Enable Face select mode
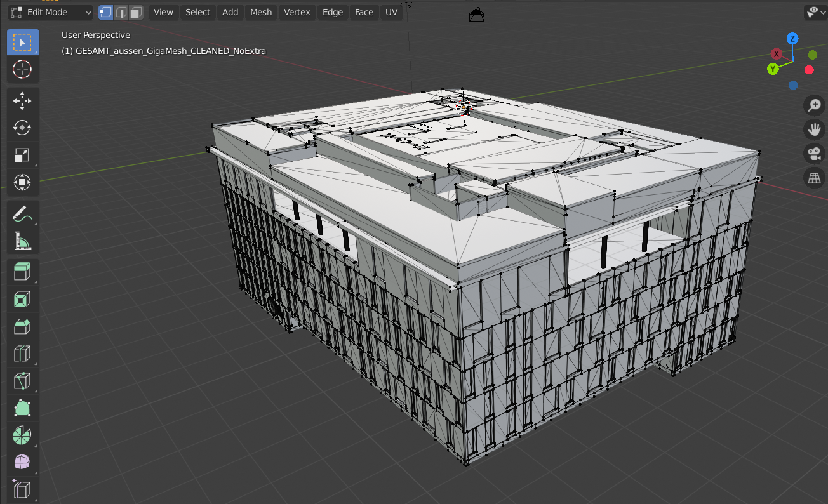The width and height of the screenshot is (828, 504). coord(136,12)
